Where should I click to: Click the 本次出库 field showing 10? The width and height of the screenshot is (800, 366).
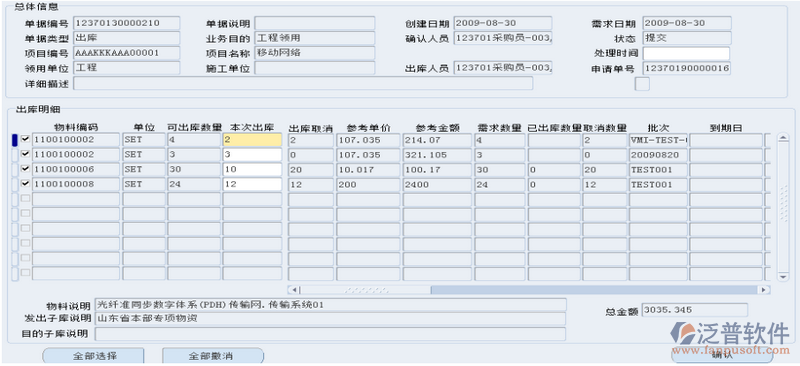tap(252, 169)
